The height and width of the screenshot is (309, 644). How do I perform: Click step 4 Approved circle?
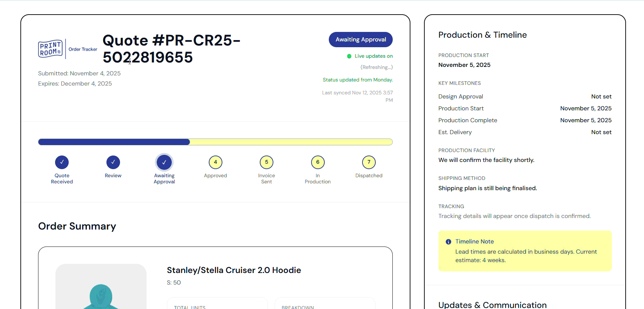(216, 162)
